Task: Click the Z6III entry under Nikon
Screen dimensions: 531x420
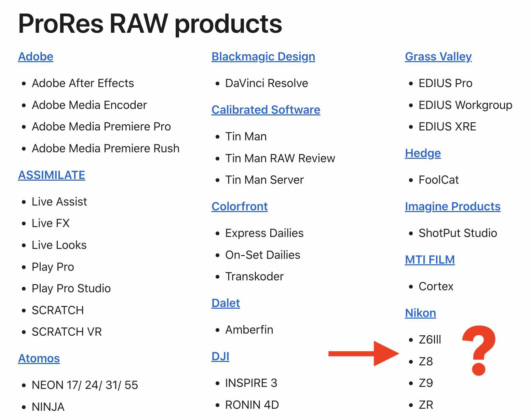Action: (x=430, y=340)
